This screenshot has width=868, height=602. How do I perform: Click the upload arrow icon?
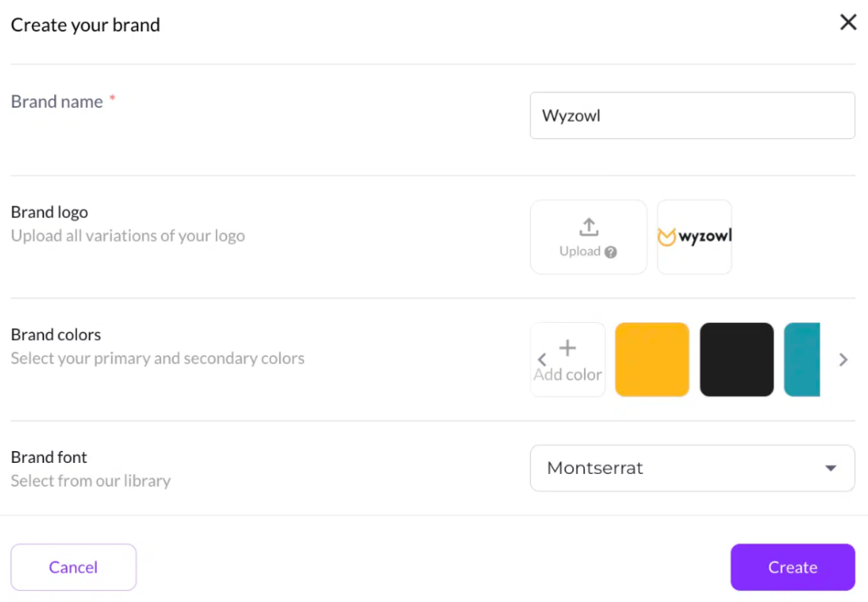pos(588,226)
